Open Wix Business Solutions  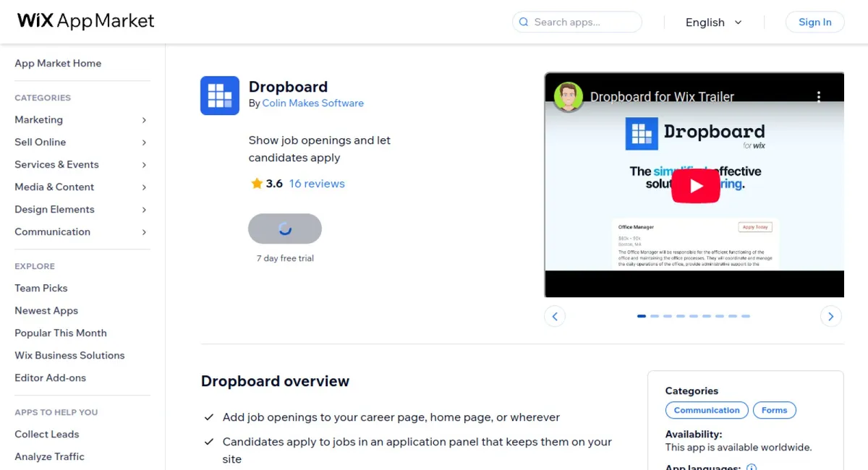pos(69,355)
